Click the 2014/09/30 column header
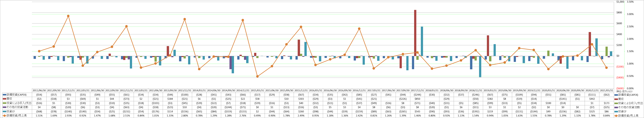The height and width of the screenshot is (118, 644). point(228,91)
